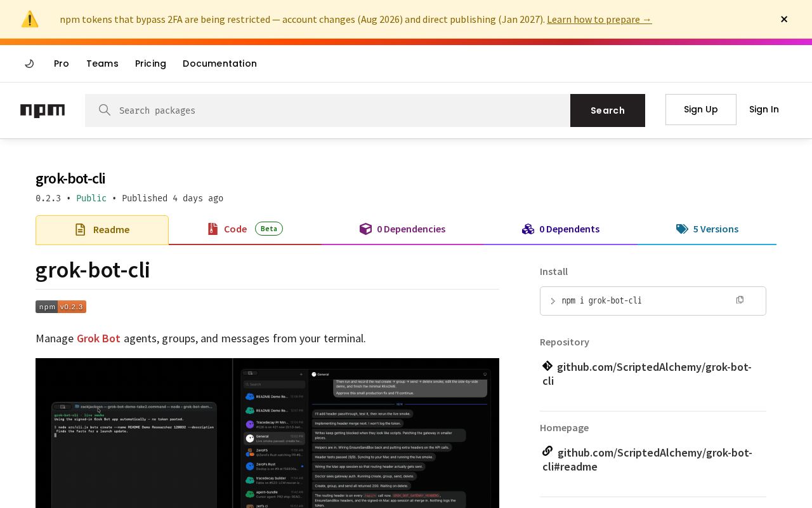Copy the npm install command icon

740,300
